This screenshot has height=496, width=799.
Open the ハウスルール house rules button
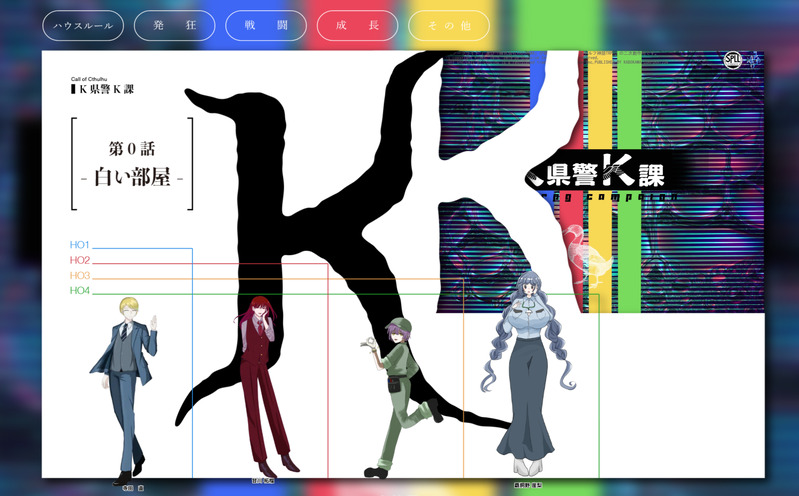point(83,25)
